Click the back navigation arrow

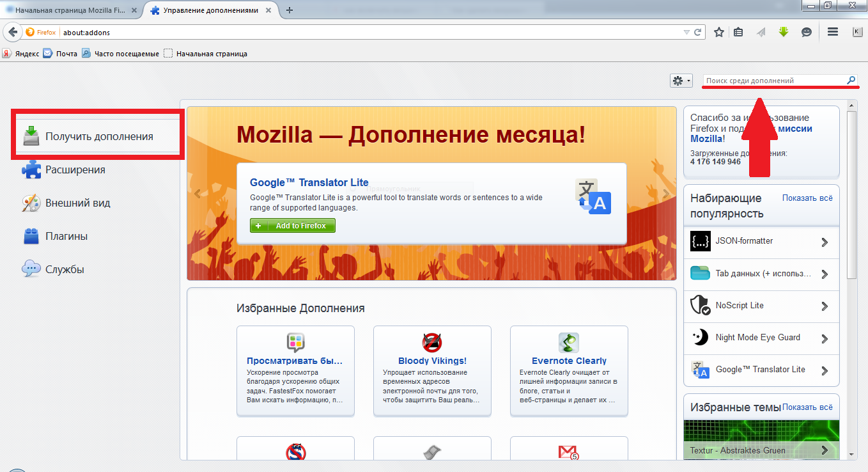12,32
